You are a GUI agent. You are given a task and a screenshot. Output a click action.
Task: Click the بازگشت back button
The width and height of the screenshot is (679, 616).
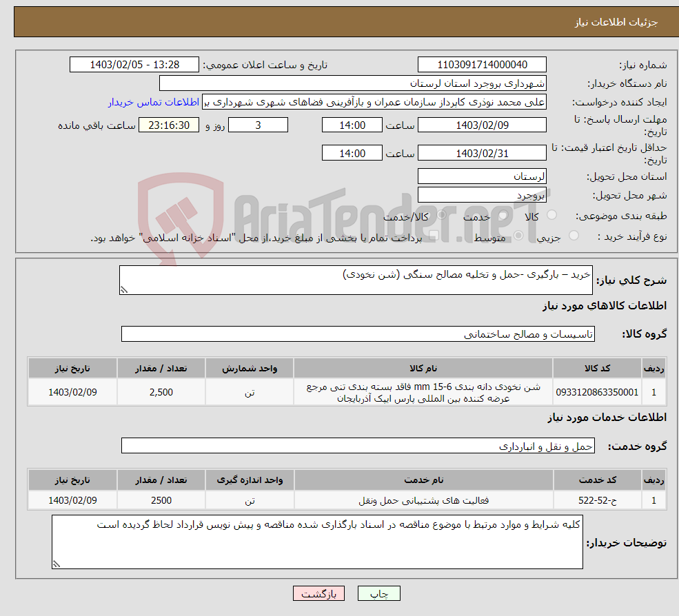pos(318,593)
